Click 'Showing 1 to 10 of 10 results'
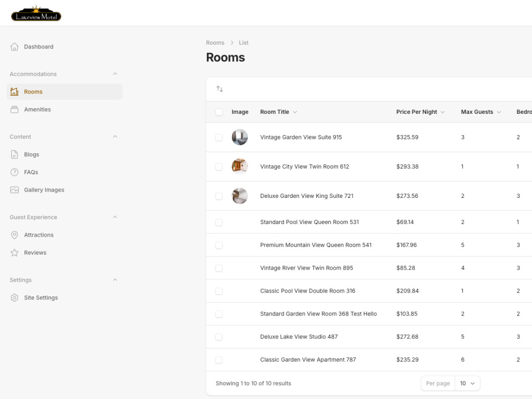This screenshot has width=532, height=399. (x=253, y=384)
